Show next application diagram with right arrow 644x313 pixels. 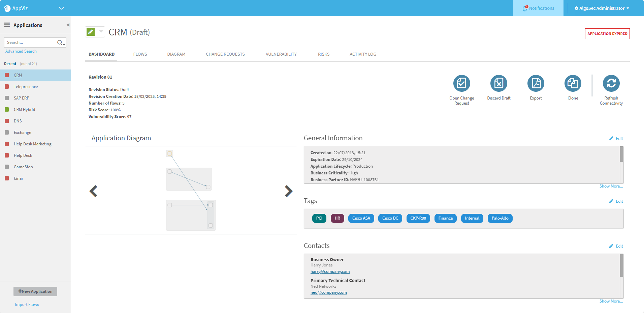[x=288, y=191]
